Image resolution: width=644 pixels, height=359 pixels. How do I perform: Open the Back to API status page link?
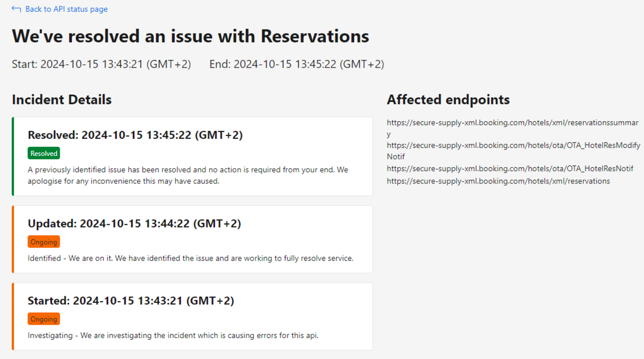click(x=66, y=9)
